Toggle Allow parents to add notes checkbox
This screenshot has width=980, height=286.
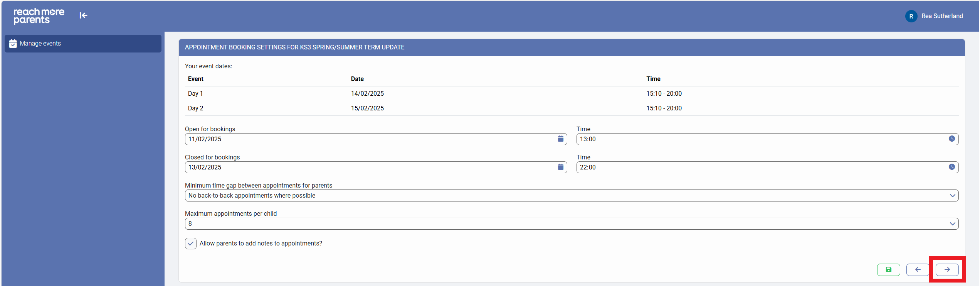(x=191, y=244)
